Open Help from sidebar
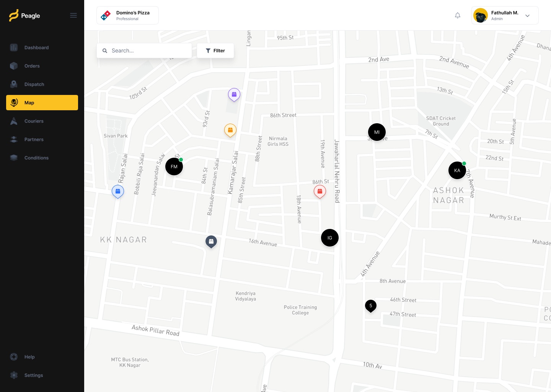Screen dimensions: 551x392 tap(42, 357)
